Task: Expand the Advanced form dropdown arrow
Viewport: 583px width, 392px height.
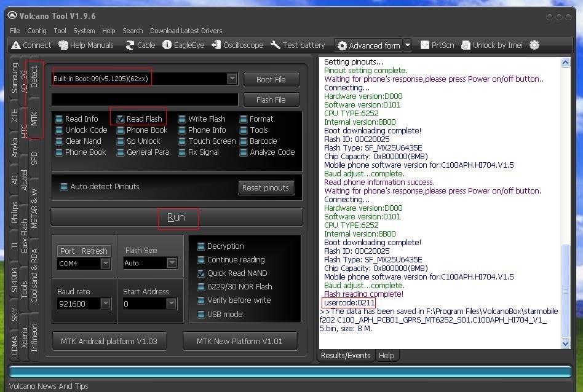Action: pos(408,45)
